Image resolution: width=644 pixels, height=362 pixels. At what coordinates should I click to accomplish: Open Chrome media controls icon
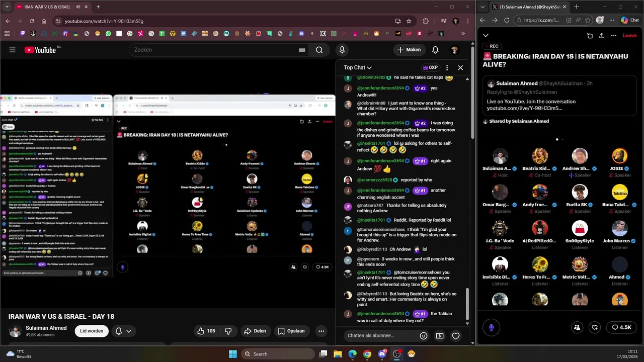(443, 21)
